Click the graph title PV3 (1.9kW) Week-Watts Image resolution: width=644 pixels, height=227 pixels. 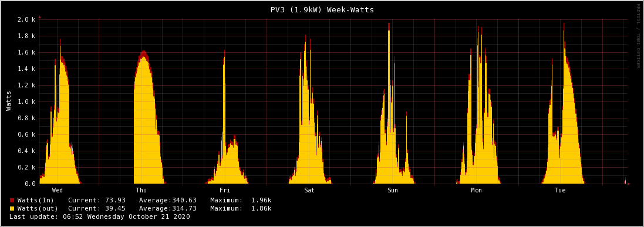click(x=322, y=9)
